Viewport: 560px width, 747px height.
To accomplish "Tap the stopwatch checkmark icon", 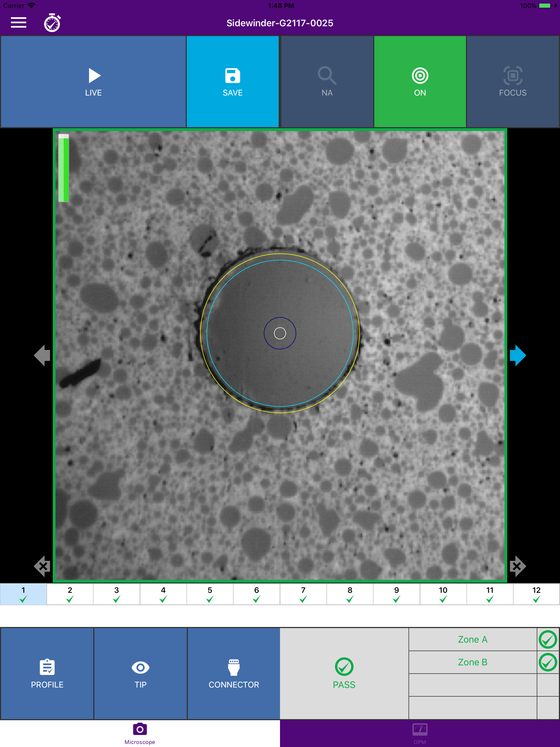I will tap(52, 23).
